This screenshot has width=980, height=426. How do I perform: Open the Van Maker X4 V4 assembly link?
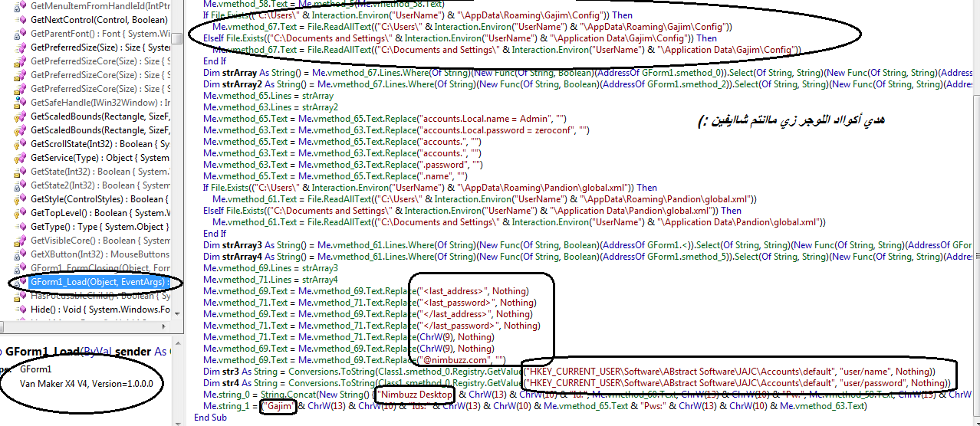click(86, 383)
